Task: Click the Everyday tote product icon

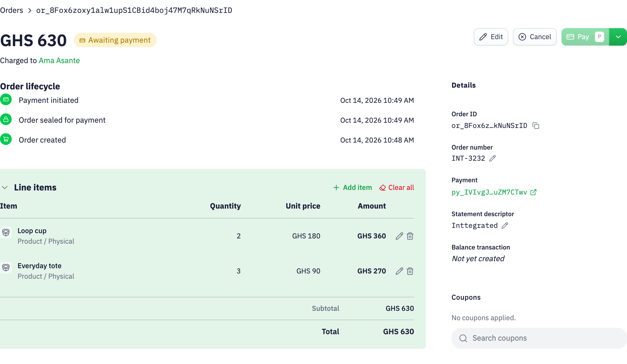Action: tap(6, 268)
